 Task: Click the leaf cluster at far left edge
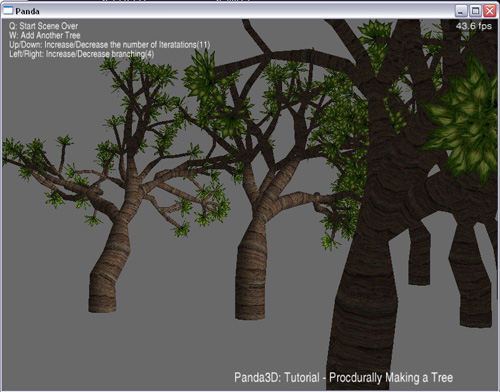coord(13,150)
